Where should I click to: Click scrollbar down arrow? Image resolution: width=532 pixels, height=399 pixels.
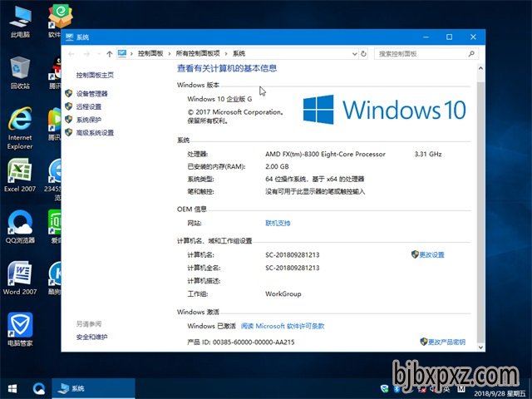(x=480, y=347)
